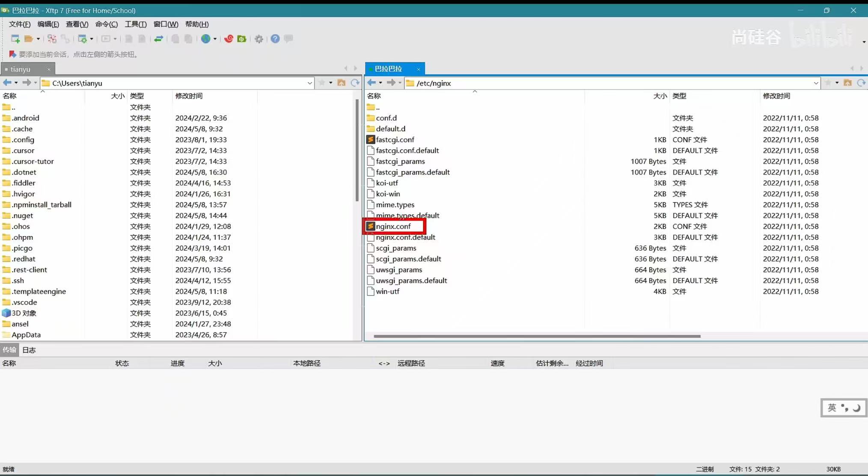Click the New Session toolbar icon
This screenshot has height=476, width=868.
[15, 39]
